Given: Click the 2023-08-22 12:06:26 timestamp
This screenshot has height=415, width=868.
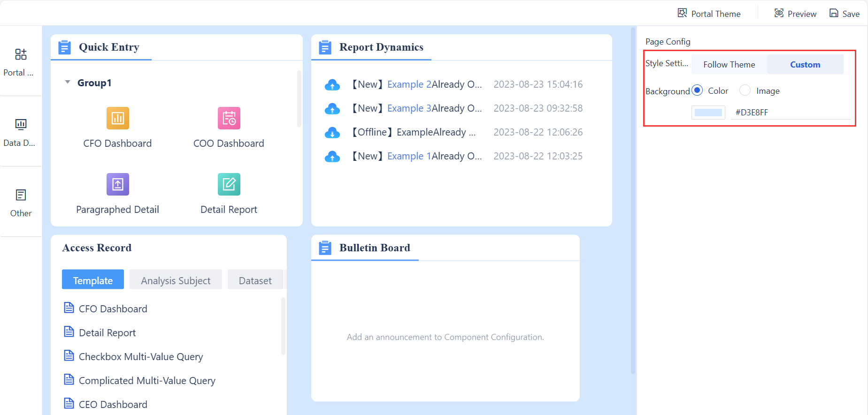Looking at the screenshot, I should (x=538, y=132).
